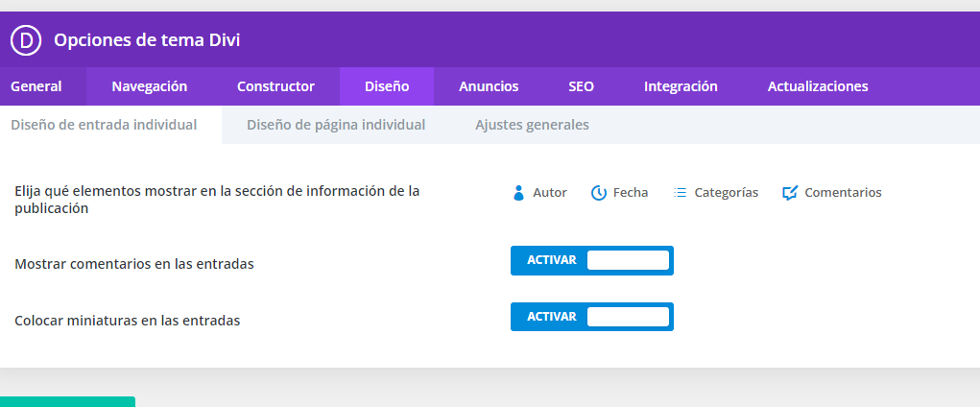Switch to the Integración tab
The image size is (980, 407).
point(681,86)
